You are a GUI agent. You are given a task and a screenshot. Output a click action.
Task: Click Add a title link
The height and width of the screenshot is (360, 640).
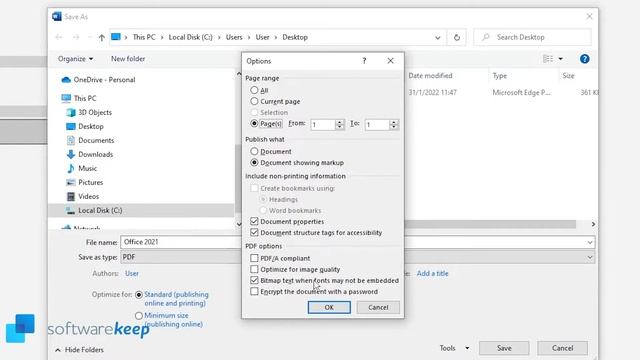pos(432,273)
